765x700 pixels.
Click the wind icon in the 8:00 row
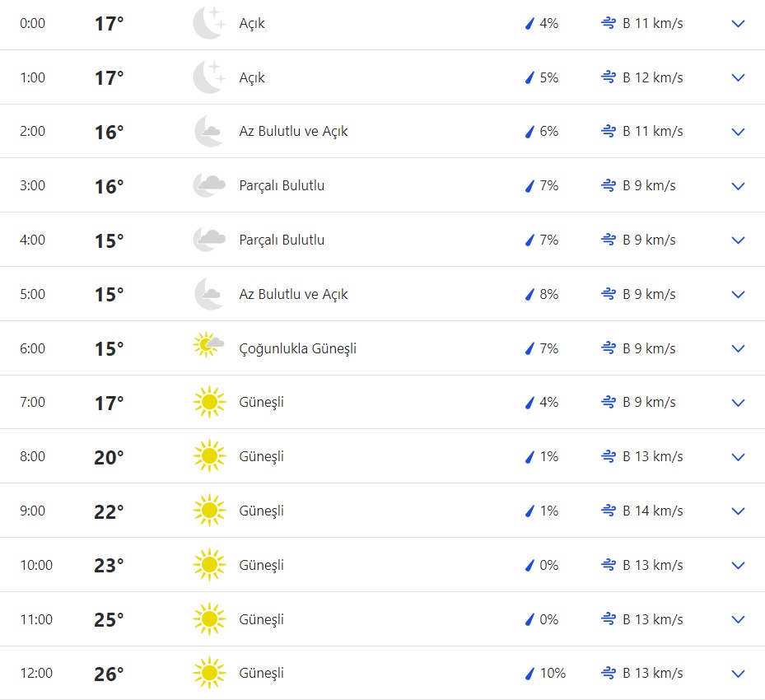click(x=609, y=456)
